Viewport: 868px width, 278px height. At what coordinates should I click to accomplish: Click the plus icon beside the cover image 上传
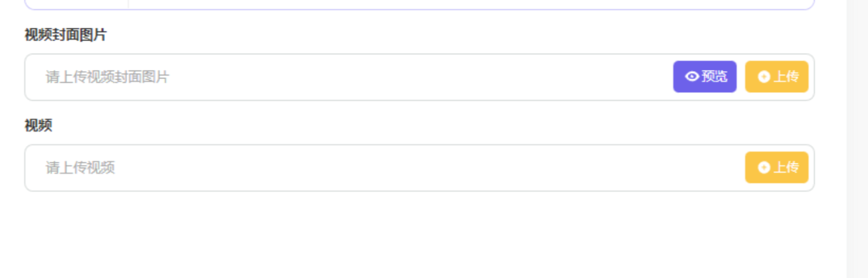(764, 77)
